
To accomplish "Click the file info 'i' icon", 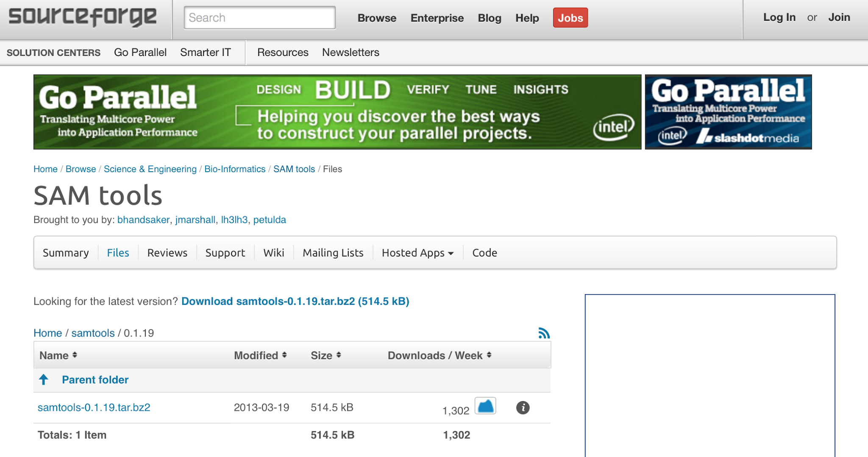I will pyautogui.click(x=523, y=408).
